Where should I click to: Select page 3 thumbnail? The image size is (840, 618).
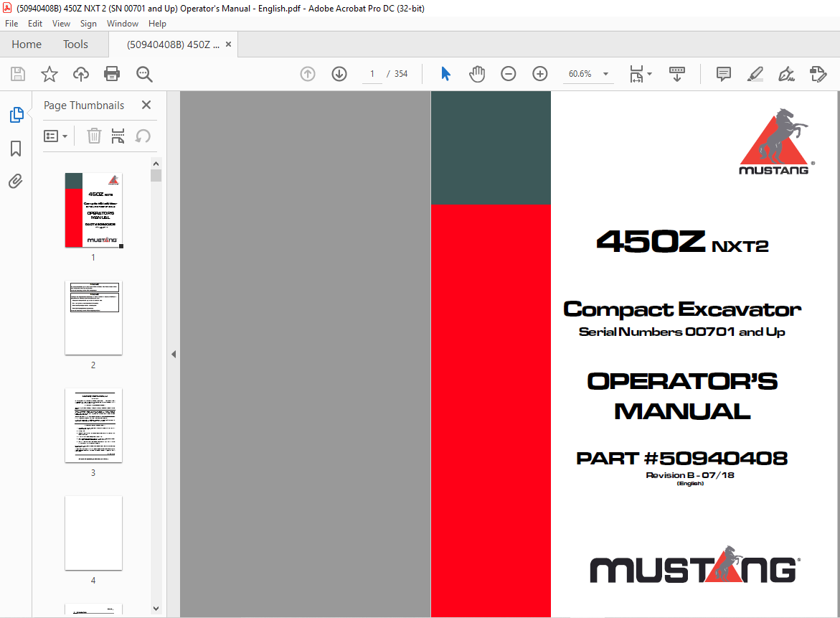click(94, 425)
